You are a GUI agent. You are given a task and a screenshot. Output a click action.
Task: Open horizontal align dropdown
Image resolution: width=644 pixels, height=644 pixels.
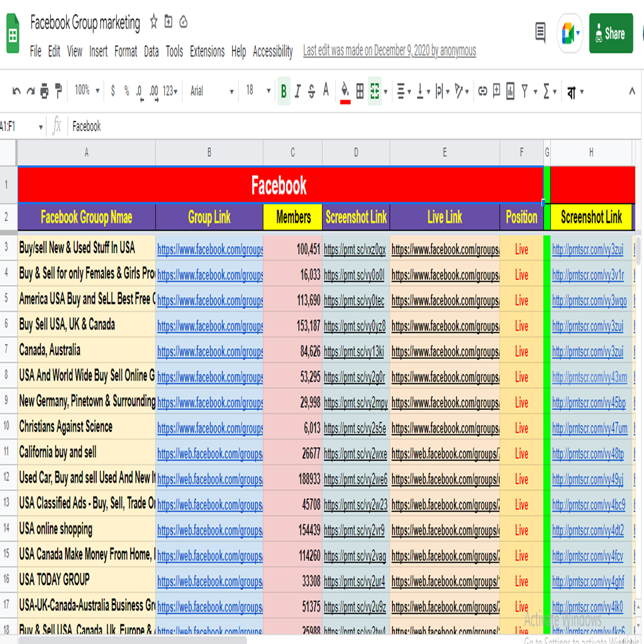click(x=404, y=91)
